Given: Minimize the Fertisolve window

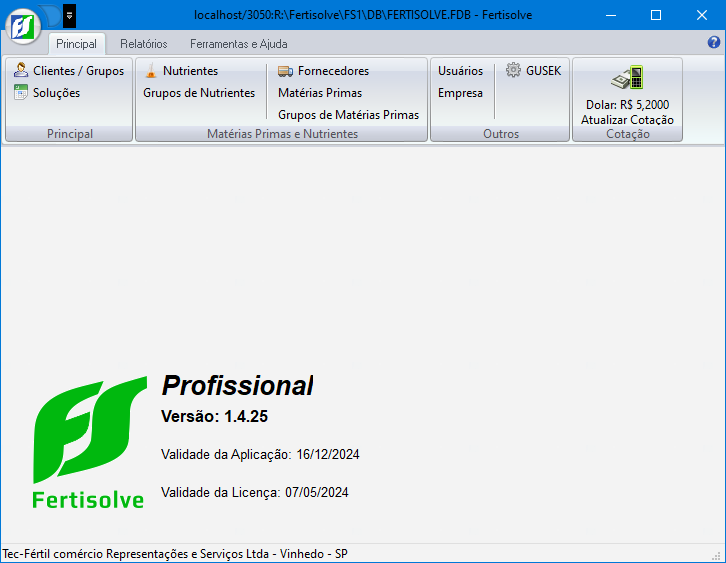Looking at the screenshot, I should pyautogui.click(x=611, y=15).
